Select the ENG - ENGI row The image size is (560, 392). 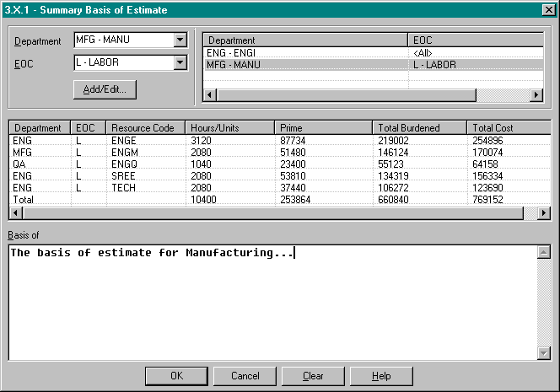[305, 52]
